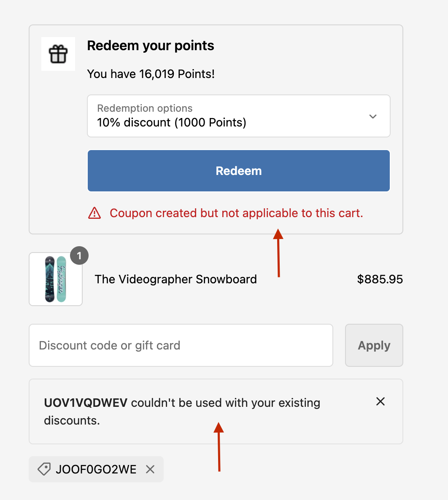Image resolution: width=448 pixels, height=500 pixels.
Task: Click the red warning triangle icon
Action: (x=94, y=213)
